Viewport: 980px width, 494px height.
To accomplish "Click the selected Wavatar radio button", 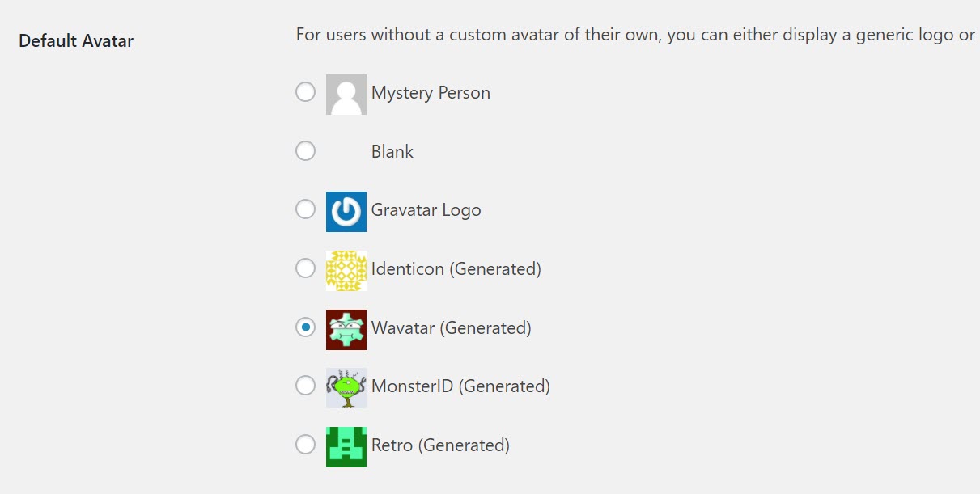I will [x=305, y=327].
